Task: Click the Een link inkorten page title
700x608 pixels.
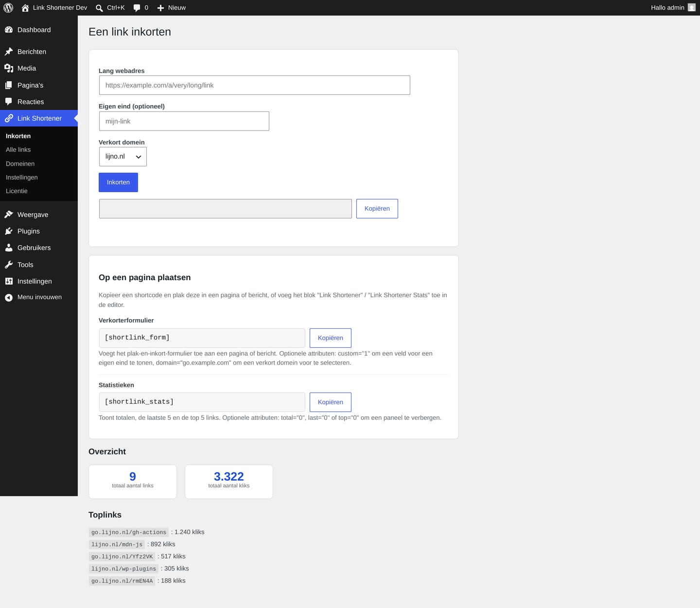Action: coord(130,32)
